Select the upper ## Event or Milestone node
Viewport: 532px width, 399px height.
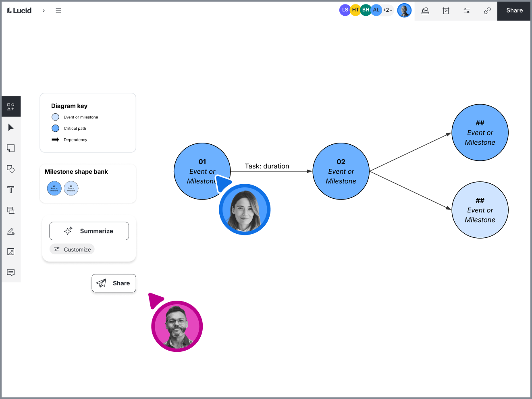click(480, 133)
